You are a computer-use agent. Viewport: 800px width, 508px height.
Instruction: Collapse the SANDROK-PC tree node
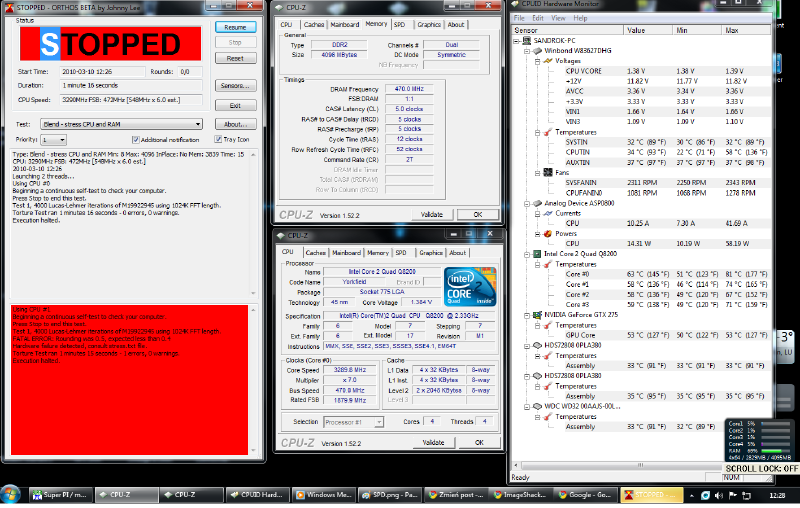coord(516,40)
